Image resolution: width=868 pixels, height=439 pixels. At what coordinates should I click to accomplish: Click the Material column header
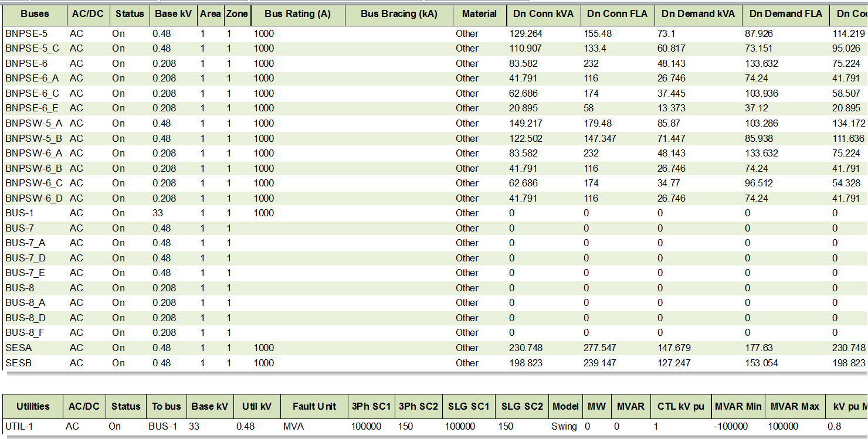(x=479, y=14)
